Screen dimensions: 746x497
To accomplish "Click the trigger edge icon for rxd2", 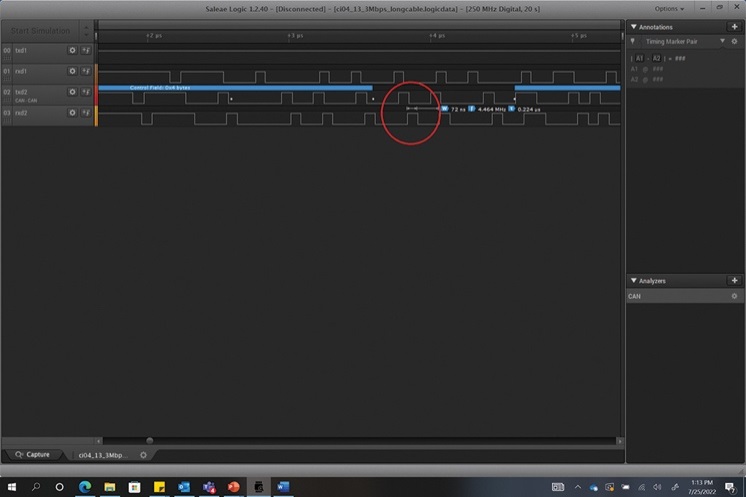I will (x=86, y=113).
